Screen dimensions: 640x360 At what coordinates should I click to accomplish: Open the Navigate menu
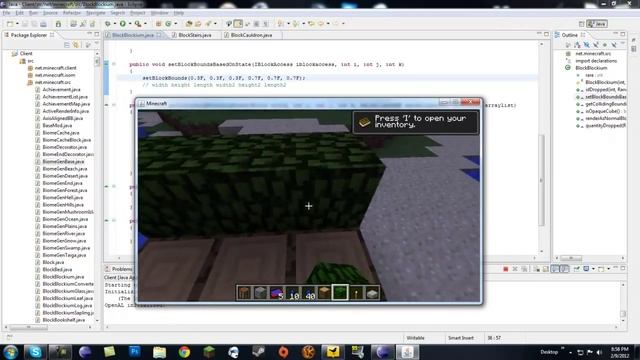click(x=96, y=13)
